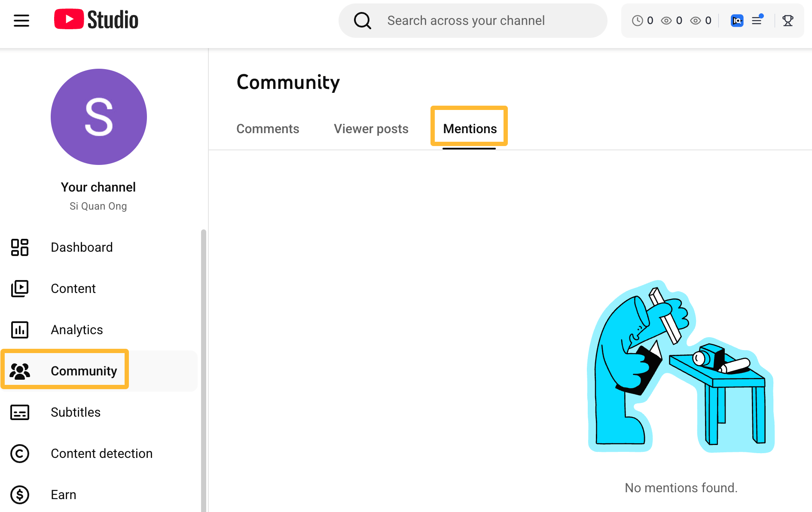This screenshot has height=512, width=812.
Task: Click the Content detection copyright icon
Action: coord(19,454)
